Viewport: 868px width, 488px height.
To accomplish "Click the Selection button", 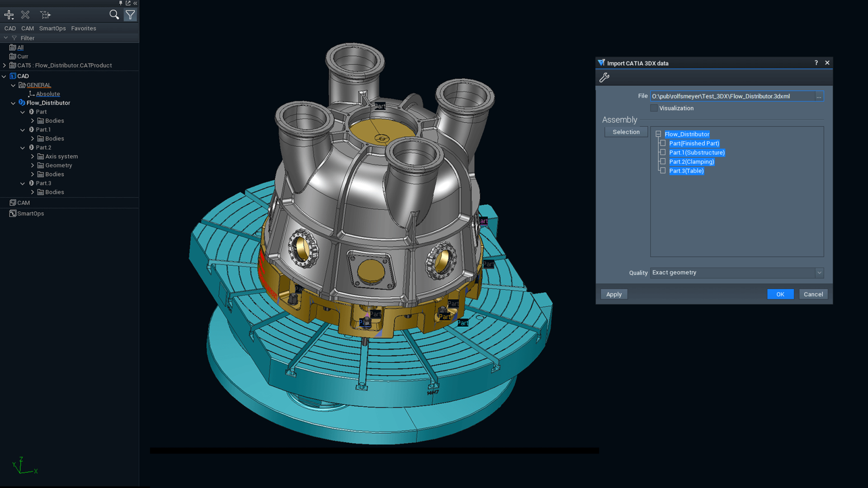I will 626,132.
